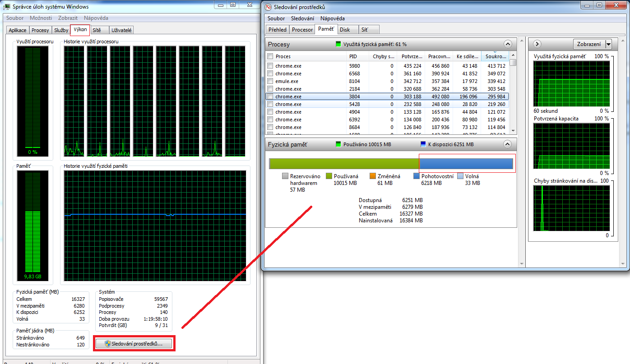630x364 pixels.
Task: Sort by the Soukro... column header
Action: [495, 56]
